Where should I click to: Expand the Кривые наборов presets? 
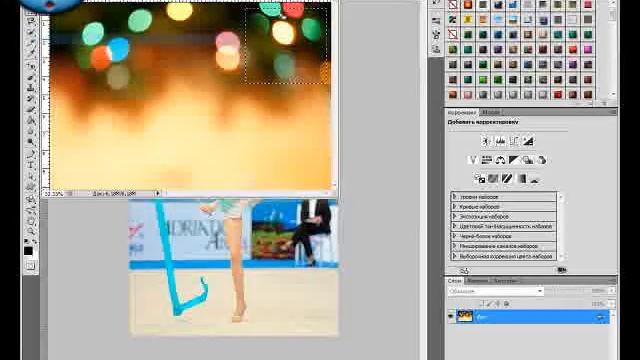(454, 207)
